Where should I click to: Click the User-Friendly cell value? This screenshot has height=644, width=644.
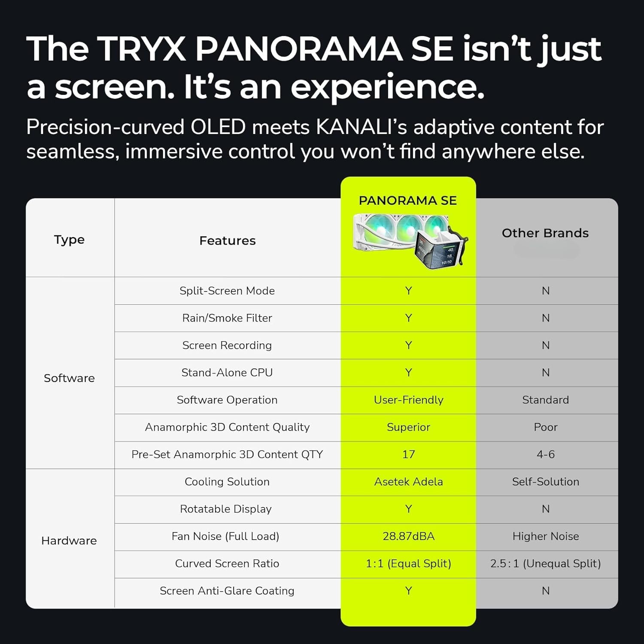pyautogui.click(x=408, y=400)
